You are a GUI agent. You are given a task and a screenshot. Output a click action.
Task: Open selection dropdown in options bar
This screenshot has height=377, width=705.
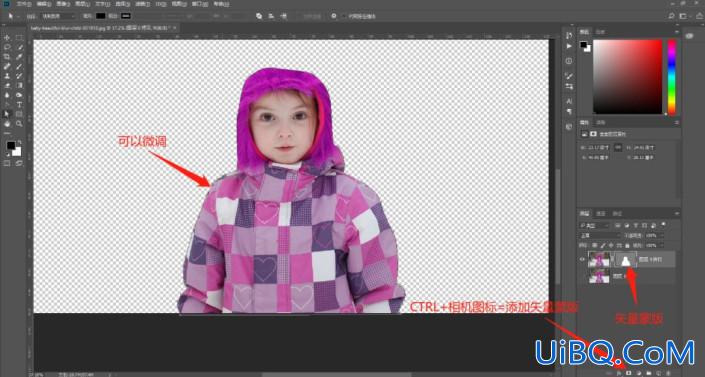(57, 16)
